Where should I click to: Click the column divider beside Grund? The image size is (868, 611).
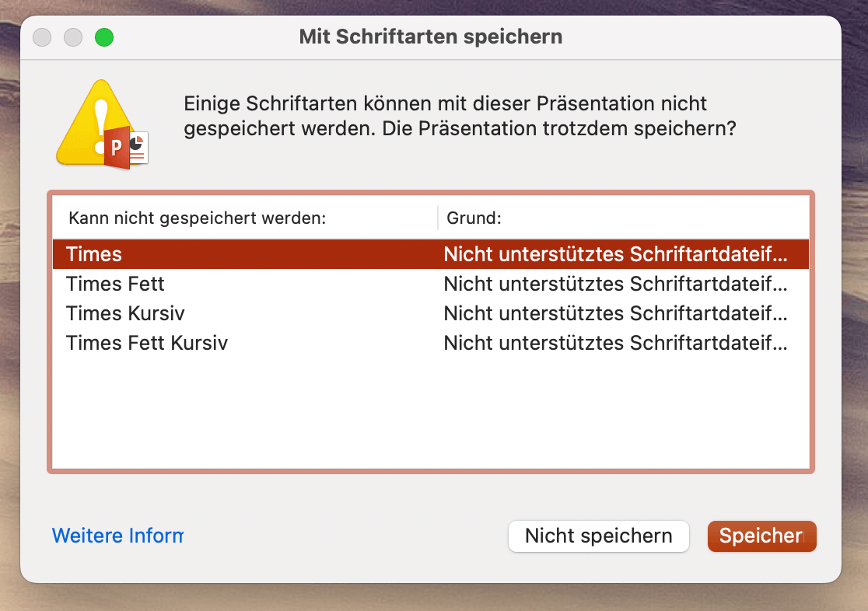(438, 218)
